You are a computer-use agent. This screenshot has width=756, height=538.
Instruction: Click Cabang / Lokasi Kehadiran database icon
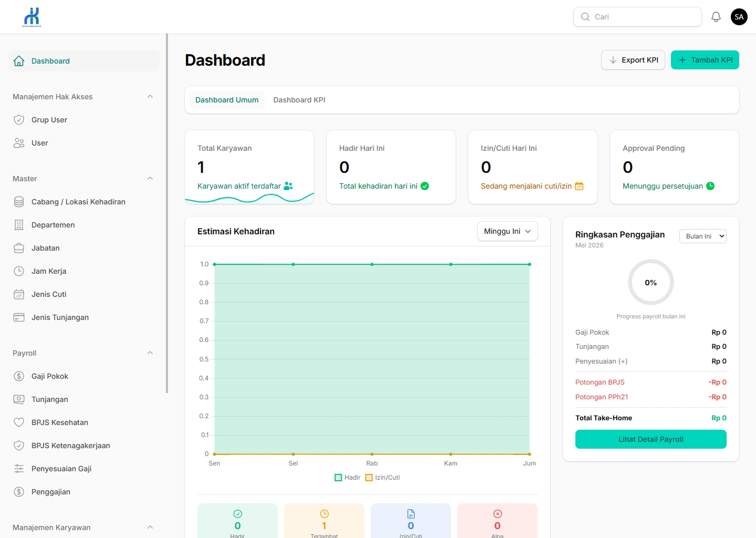point(19,202)
